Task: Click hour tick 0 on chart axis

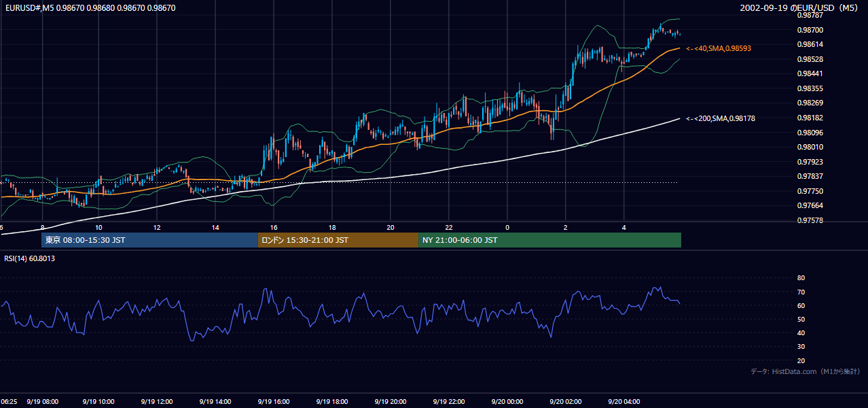Action: tap(507, 227)
